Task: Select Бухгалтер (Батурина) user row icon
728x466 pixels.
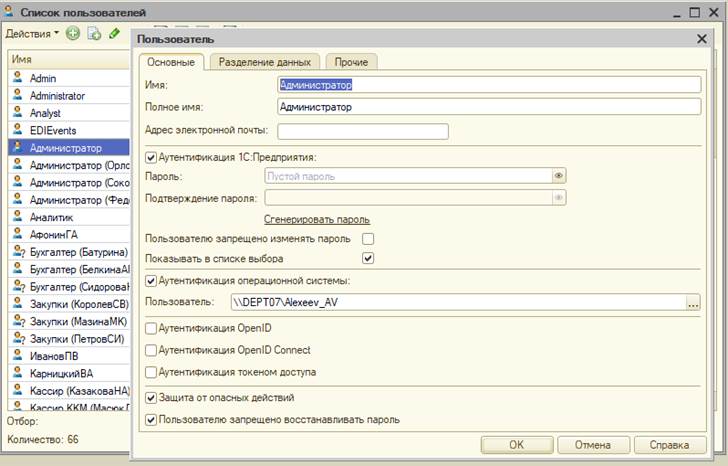Action: [x=17, y=251]
